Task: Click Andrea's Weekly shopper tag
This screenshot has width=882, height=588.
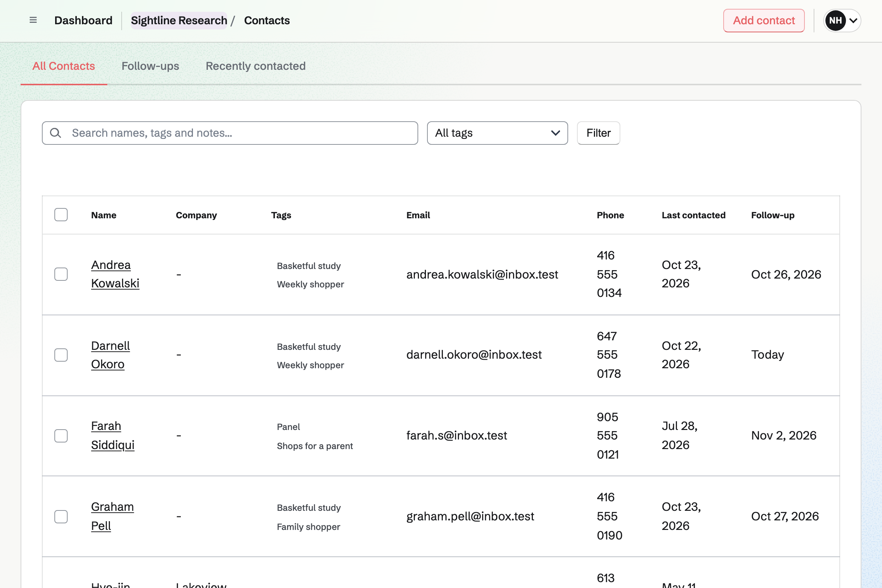Action: pyautogui.click(x=310, y=284)
